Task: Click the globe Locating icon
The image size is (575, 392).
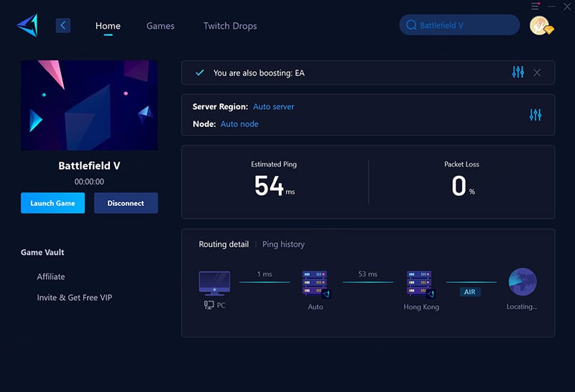Action: [523, 281]
